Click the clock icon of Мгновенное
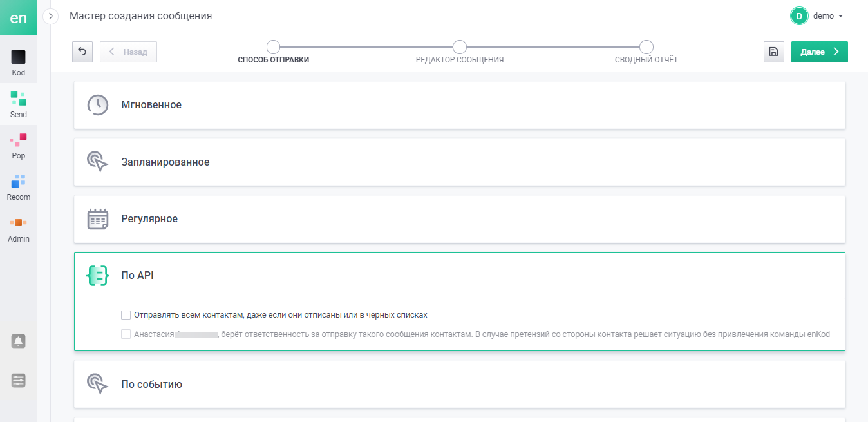Image resolution: width=868 pixels, height=422 pixels. coord(98,105)
